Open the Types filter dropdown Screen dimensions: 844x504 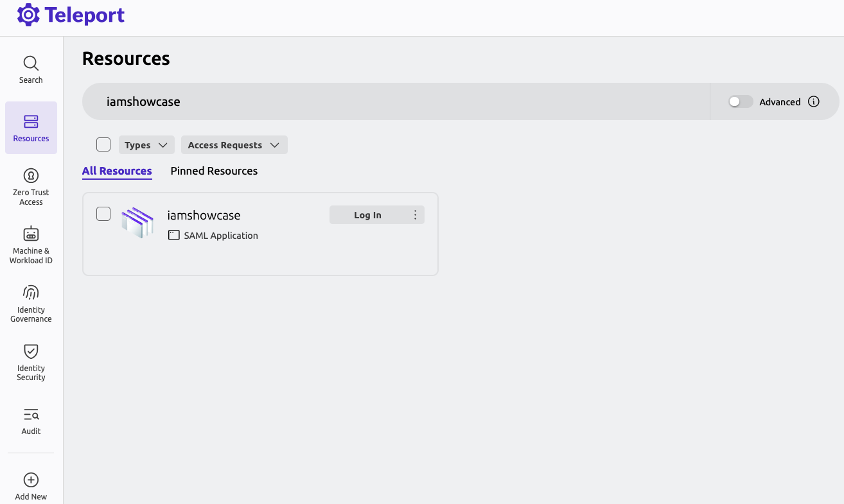point(146,144)
